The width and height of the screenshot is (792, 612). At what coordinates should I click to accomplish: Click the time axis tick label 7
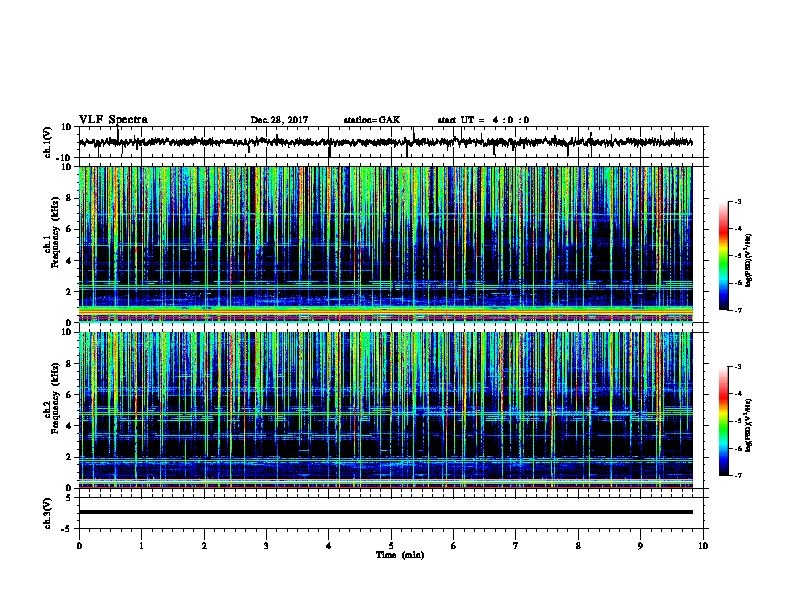(516, 546)
